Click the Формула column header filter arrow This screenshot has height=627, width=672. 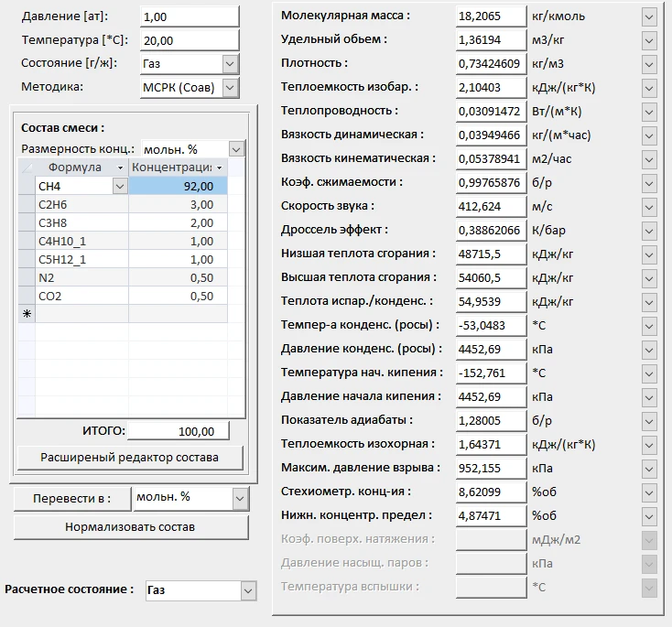pos(120,168)
